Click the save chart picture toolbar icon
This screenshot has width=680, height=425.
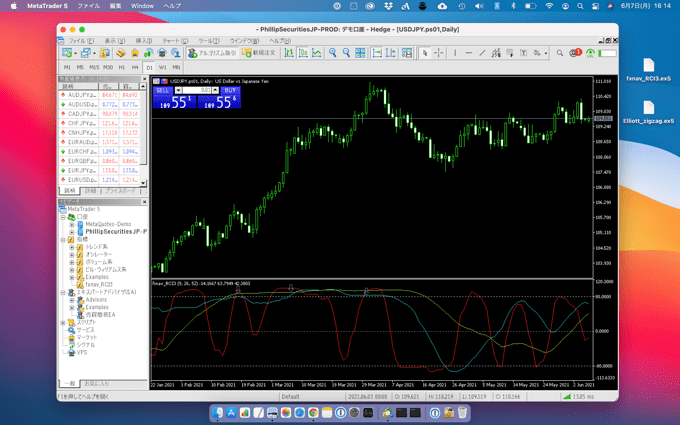coord(407,53)
